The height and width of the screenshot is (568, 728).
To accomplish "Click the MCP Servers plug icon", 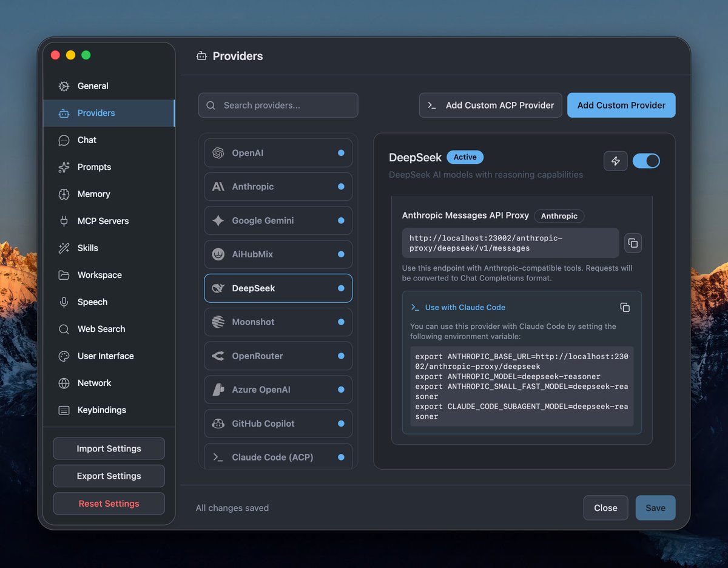I will point(64,221).
